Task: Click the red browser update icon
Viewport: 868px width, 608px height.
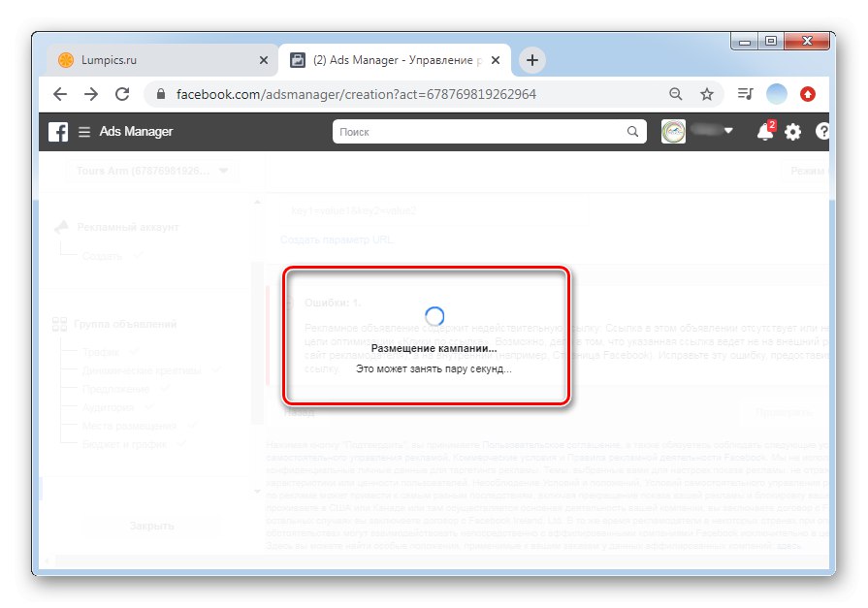Action: [808, 94]
